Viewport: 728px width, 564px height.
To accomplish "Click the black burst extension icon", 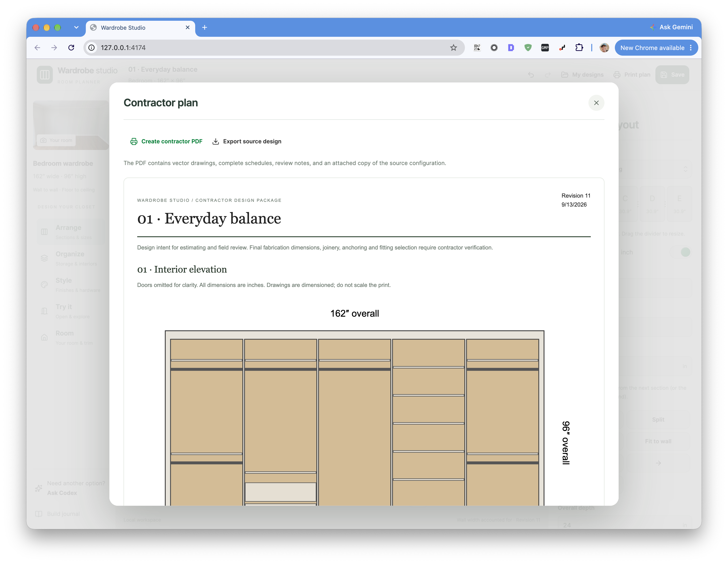I will [x=494, y=48].
